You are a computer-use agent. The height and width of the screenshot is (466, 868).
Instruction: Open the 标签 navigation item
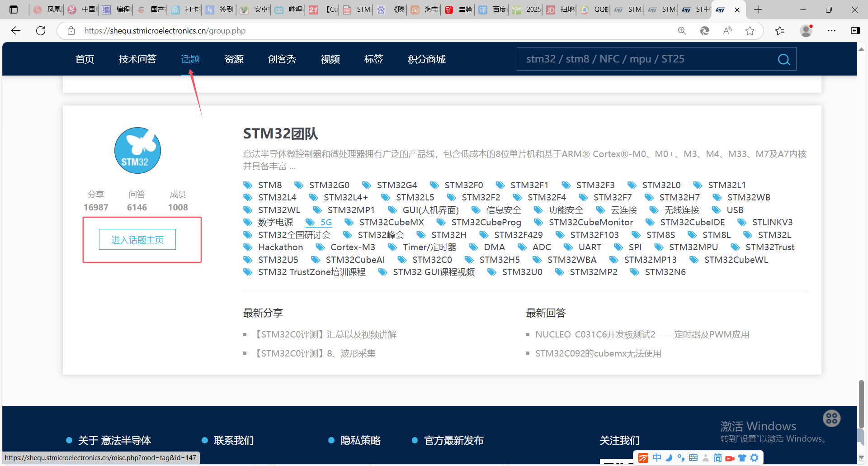(373, 59)
